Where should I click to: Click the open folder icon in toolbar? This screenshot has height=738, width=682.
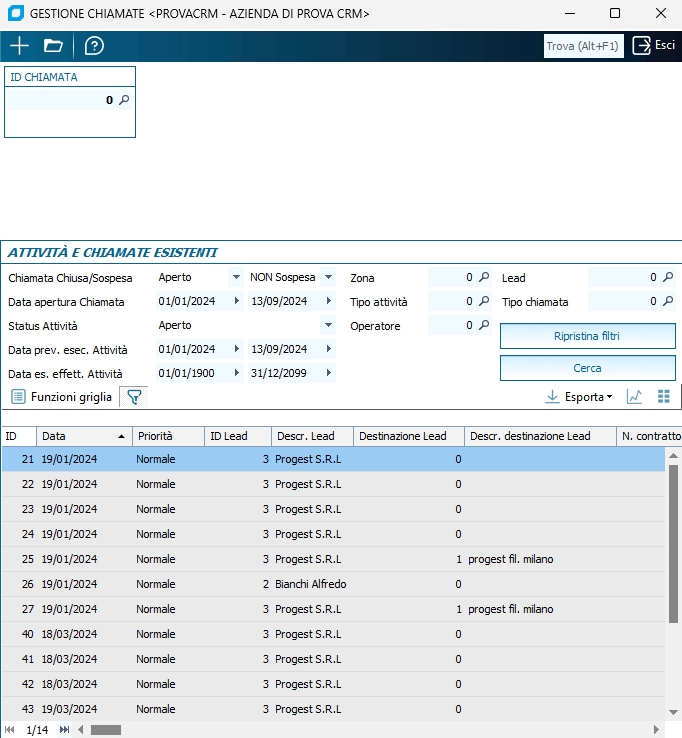point(54,46)
